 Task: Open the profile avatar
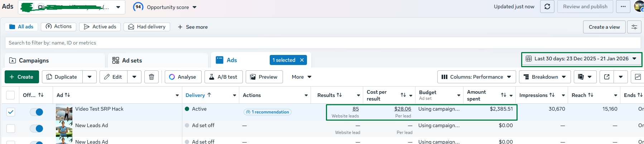pos(639,6)
